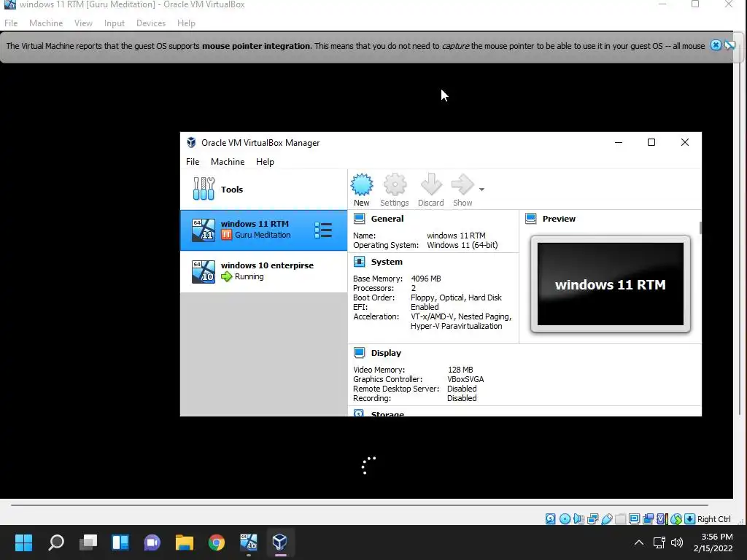Click the System section header
This screenshot has width=747, height=560.
point(387,262)
